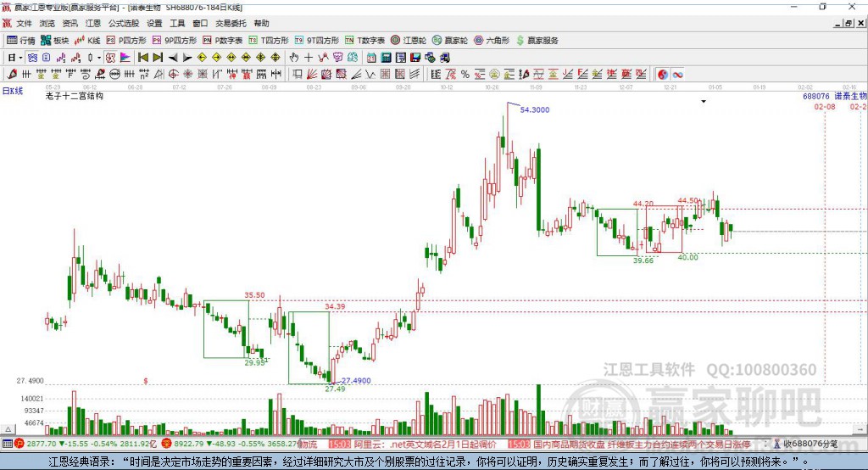Open the P四方形 tool

(126, 41)
